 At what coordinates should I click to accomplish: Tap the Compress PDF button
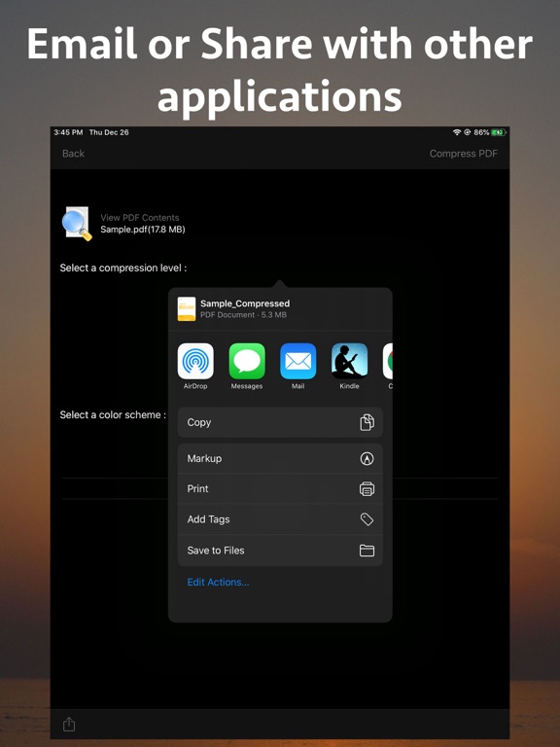[464, 154]
